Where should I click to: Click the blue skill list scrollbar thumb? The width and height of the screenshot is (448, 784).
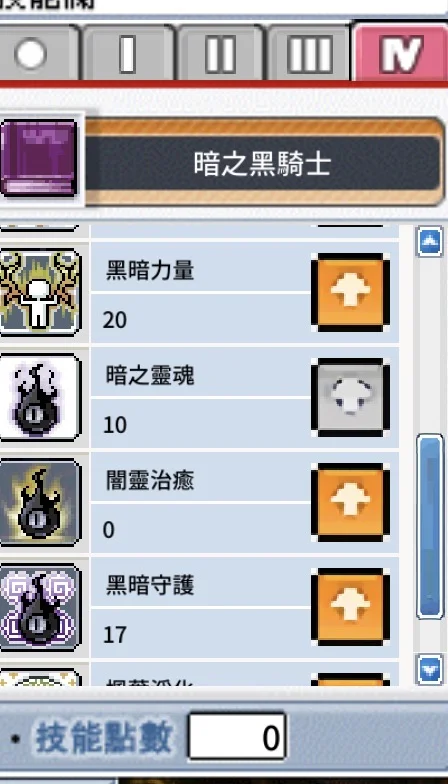430,526
